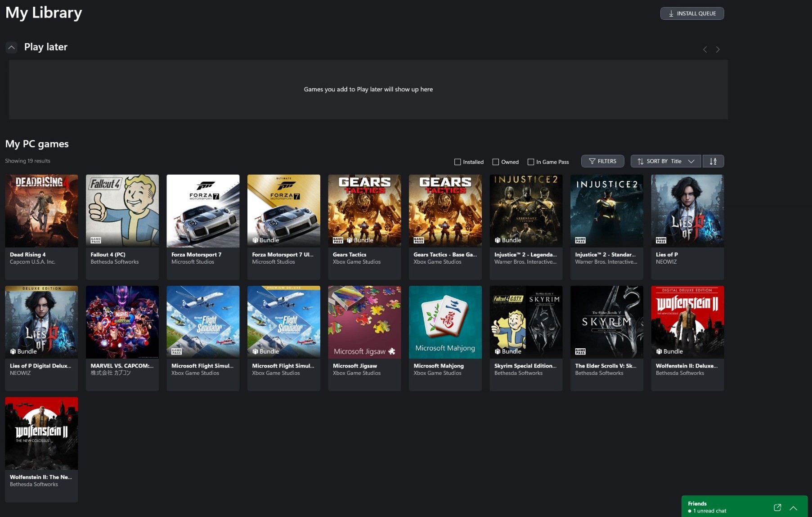The image size is (812, 517).
Task: Select the Skyrim Special Edition bundle cover
Action: [526, 322]
